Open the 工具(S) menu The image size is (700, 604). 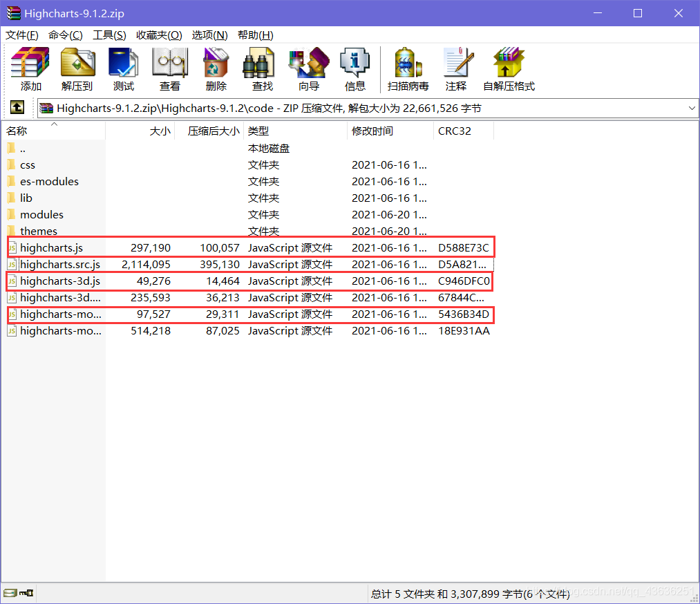pyautogui.click(x=109, y=35)
